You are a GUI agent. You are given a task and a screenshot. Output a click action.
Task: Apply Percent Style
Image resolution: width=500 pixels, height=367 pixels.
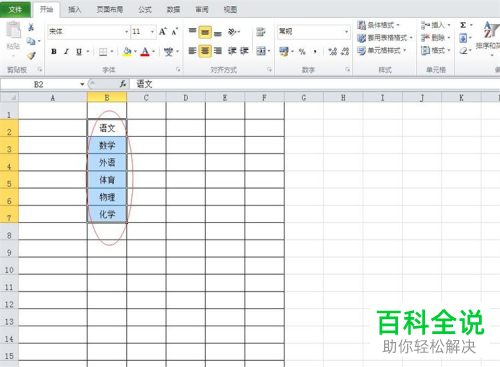click(x=302, y=51)
